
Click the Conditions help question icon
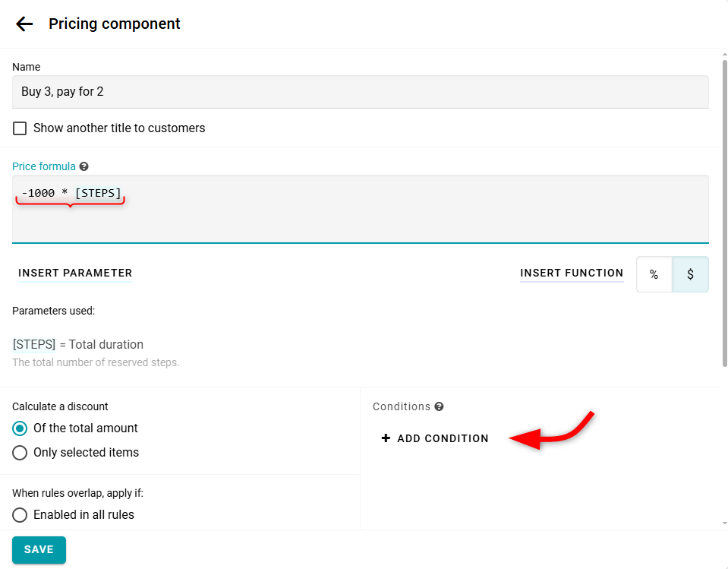click(x=439, y=406)
